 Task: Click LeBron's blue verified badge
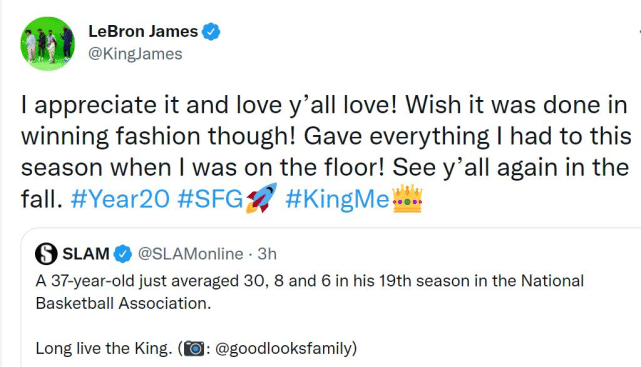click(211, 32)
